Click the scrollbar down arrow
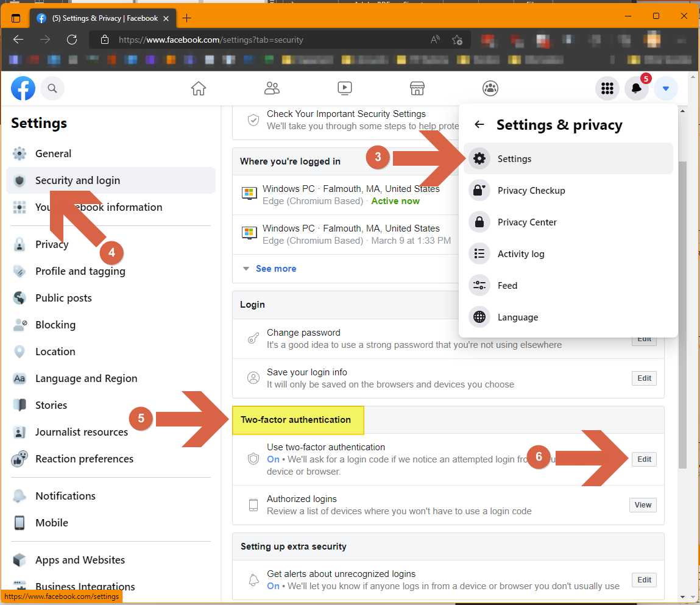The image size is (700, 605). tap(682, 596)
